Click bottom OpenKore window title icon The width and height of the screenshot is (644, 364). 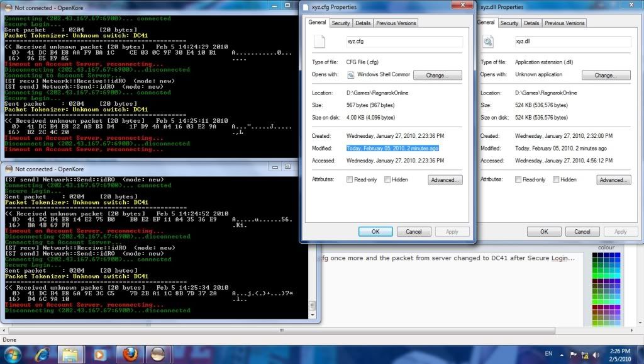point(9,169)
